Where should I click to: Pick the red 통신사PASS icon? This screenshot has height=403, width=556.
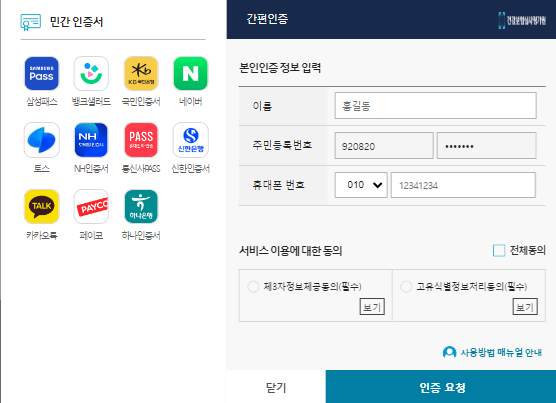pos(141,140)
